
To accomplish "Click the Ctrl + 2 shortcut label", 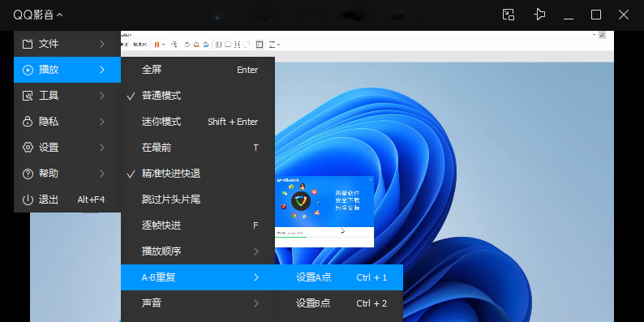I will coord(371,303).
